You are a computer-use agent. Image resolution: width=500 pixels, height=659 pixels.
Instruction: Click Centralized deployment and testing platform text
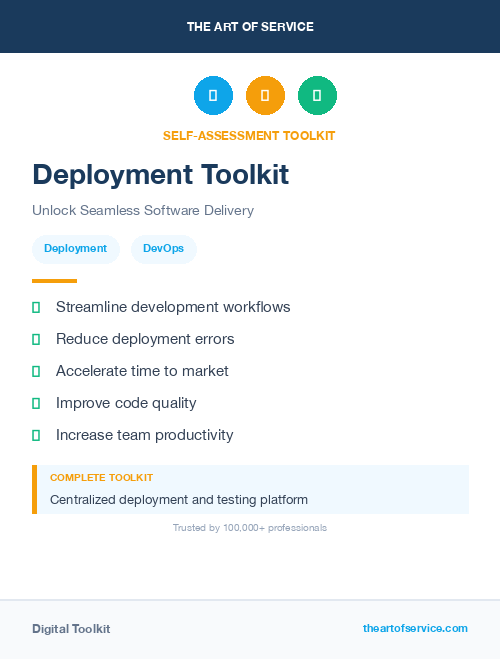pos(179,500)
